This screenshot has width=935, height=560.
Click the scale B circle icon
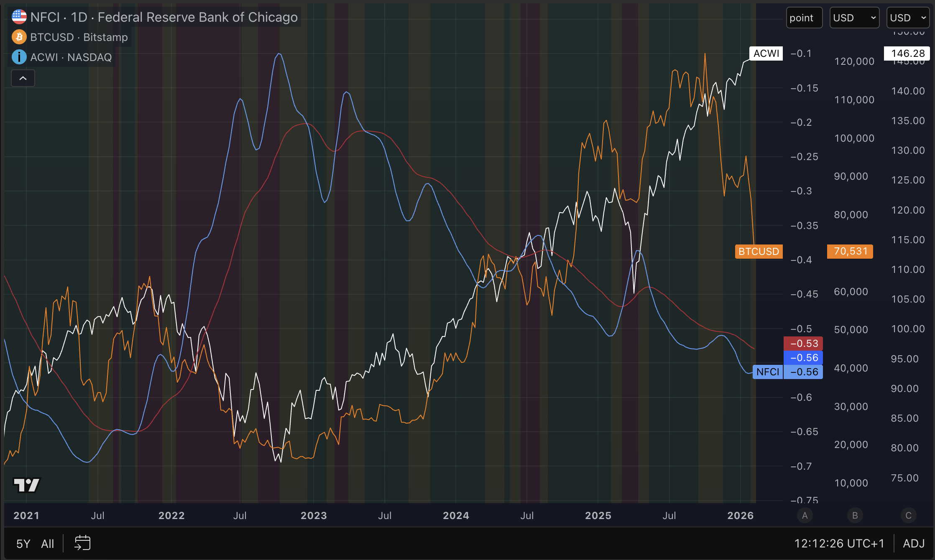pyautogui.click(x=855, y=515)
